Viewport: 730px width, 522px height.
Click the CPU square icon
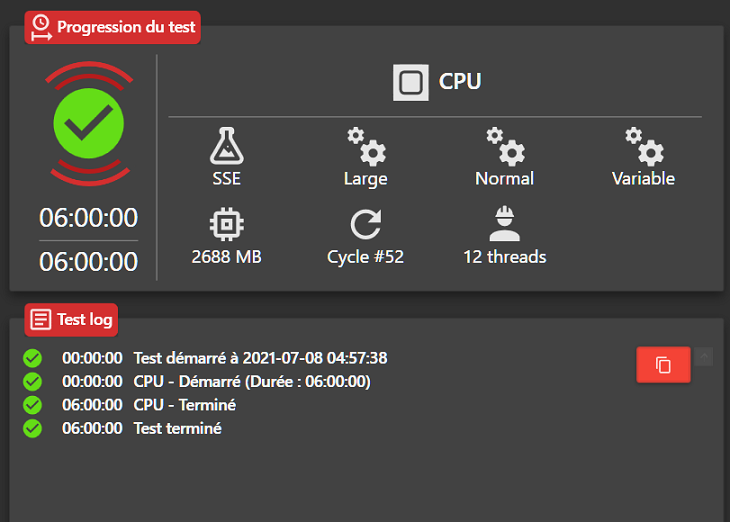pyautogui.click(x=411, y=82)
